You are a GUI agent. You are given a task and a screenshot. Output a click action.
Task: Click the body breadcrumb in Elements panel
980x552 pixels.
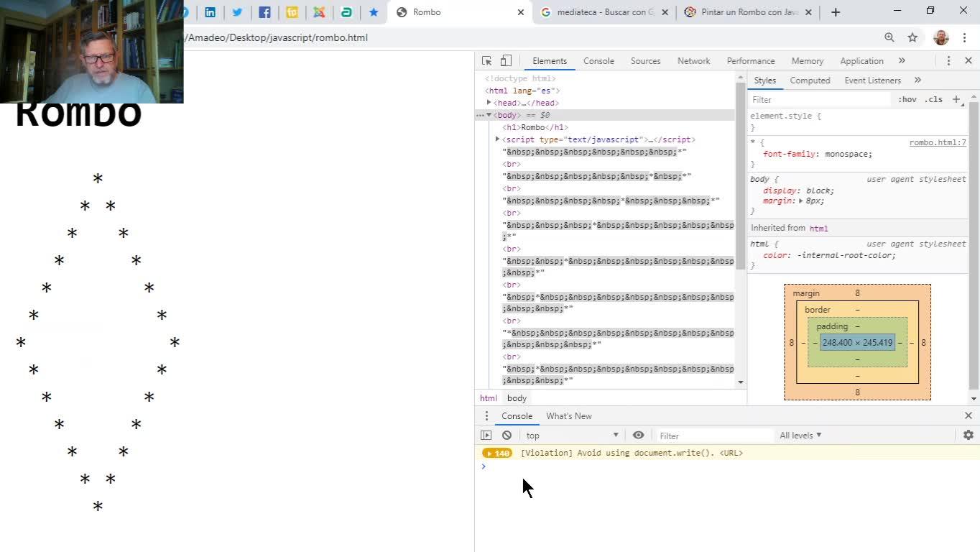(517, 398)
